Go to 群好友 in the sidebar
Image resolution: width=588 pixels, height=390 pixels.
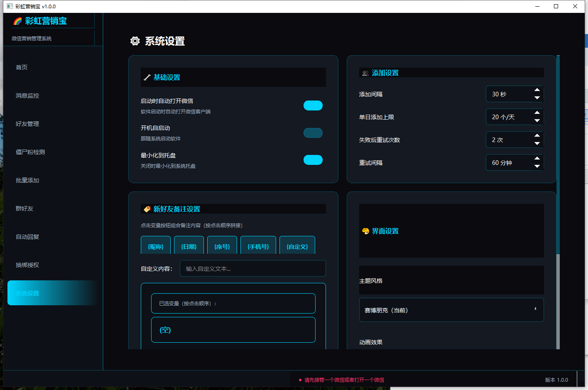tap(53, 208)
